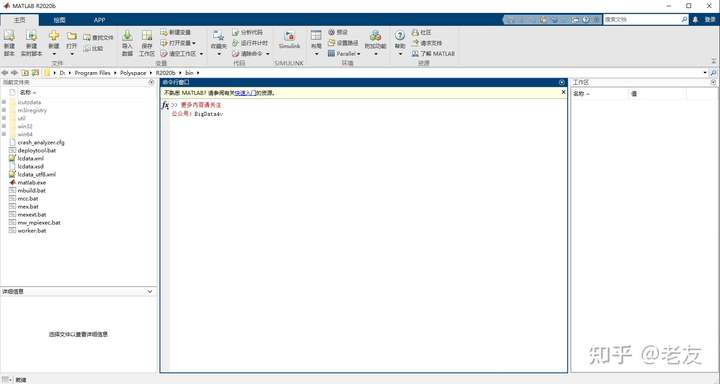This screenshot has width=720, height=384.
Task: Open the Getting Started (快速入门) link
Action: tap(245, 93)
